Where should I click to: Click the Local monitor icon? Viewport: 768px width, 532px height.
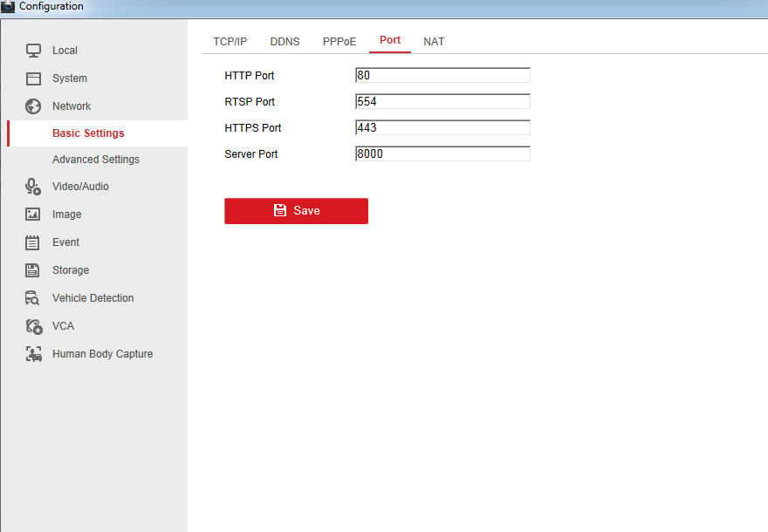point(33,51)
